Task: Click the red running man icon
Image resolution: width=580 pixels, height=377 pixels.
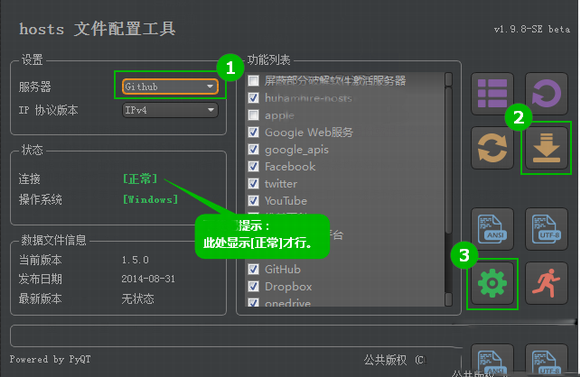Action: pyautogui.click(x=546, y=283)
